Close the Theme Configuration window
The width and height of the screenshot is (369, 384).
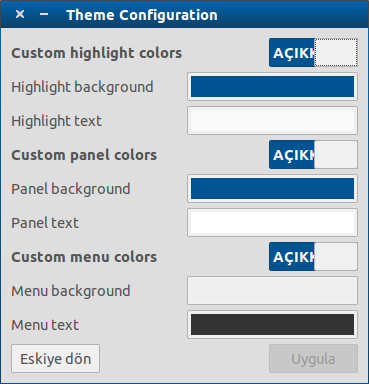pyautogui.click(x=20, y=14)
